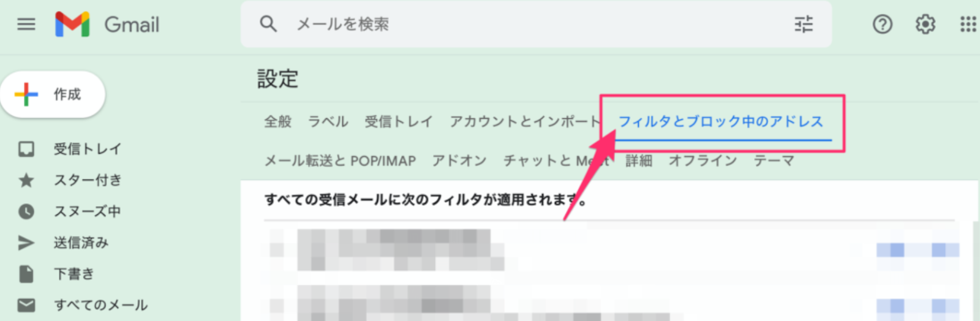Screen dimensions: 980x321
Task: Open the help question mark icon
Action: point(882,25)
